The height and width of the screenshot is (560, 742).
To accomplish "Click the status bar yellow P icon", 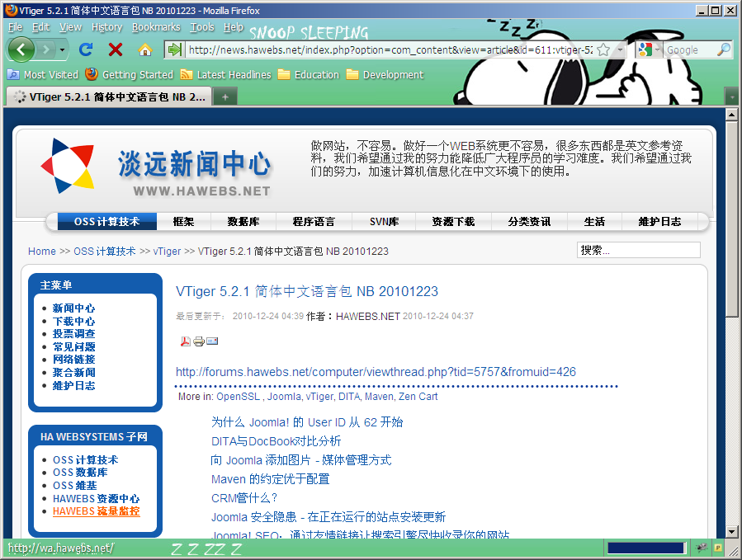I will tap(718, 548).
